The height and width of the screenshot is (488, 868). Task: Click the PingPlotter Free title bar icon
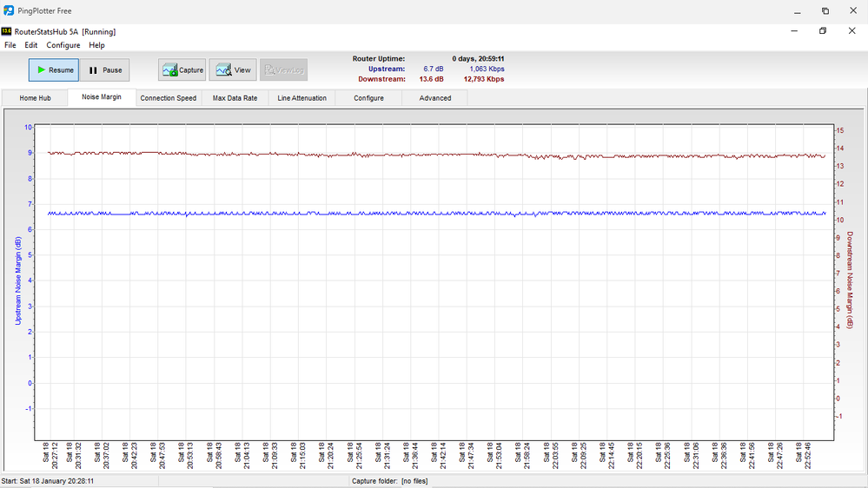click(x=9, y=11)
